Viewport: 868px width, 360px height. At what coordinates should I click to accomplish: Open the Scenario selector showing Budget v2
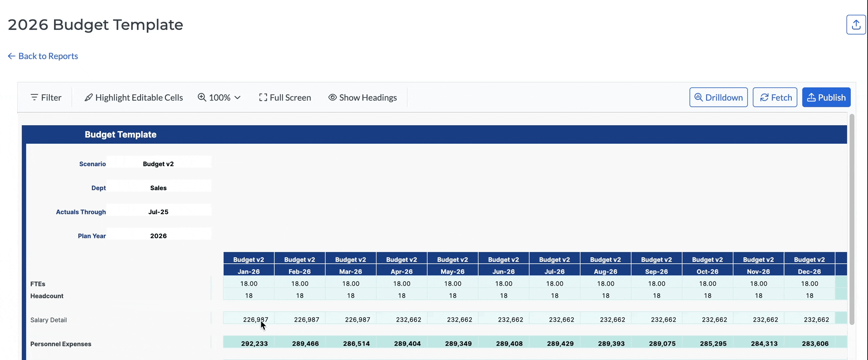pyautogui.click(x=158, y=164)
